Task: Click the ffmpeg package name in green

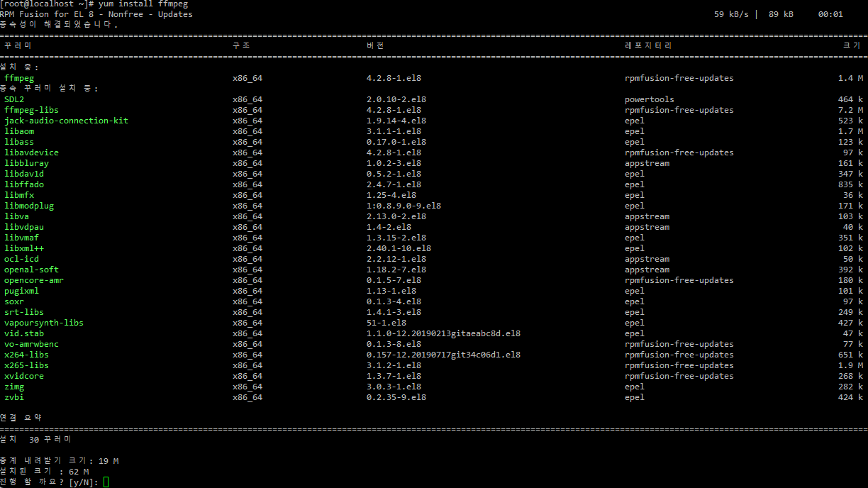Action: (19, 78)
